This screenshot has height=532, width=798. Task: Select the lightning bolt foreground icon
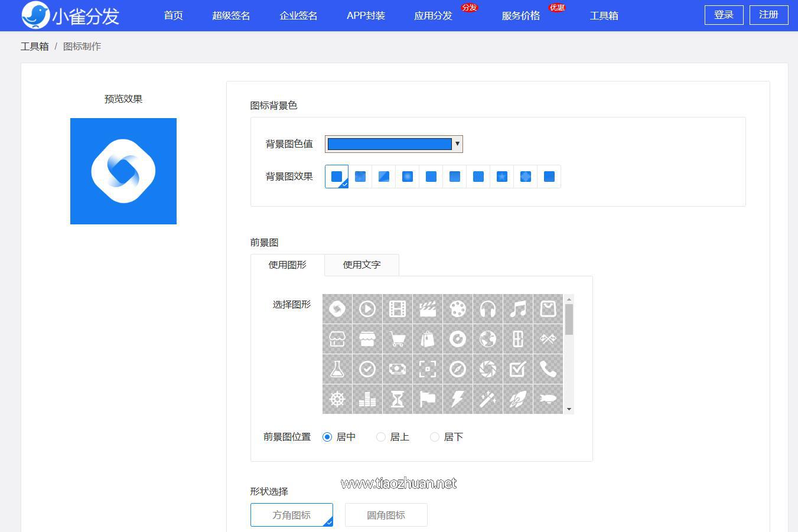[x=458, y=399]
